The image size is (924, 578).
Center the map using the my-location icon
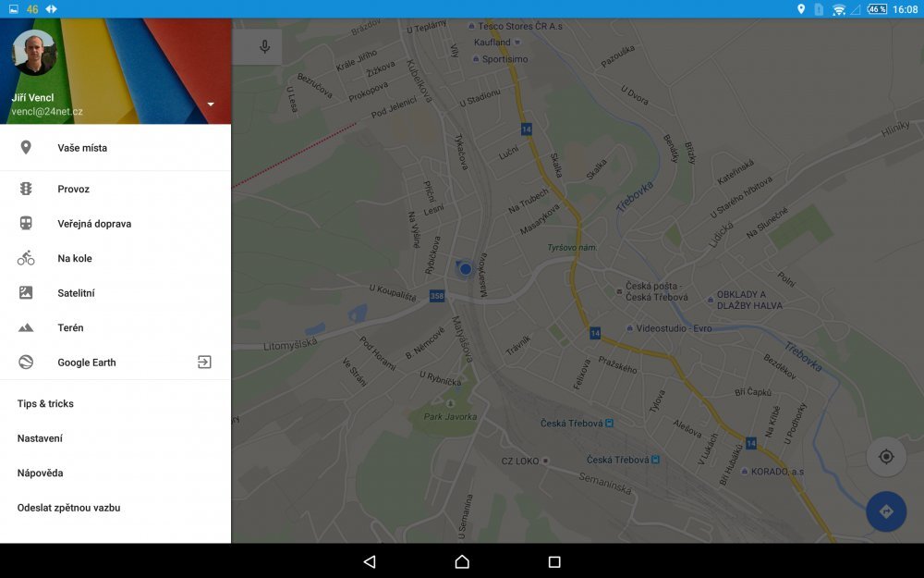[x=885, y=456]
